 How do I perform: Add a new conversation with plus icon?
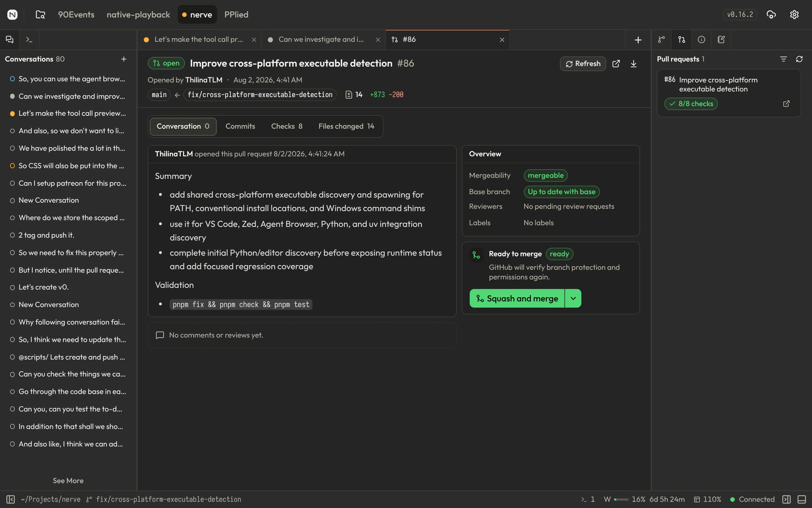124,59
